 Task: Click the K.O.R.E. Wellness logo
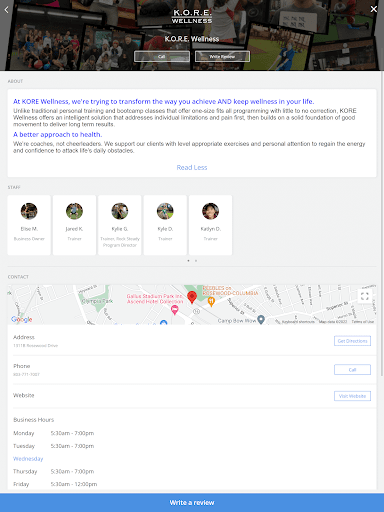click(x=192, y=16)
